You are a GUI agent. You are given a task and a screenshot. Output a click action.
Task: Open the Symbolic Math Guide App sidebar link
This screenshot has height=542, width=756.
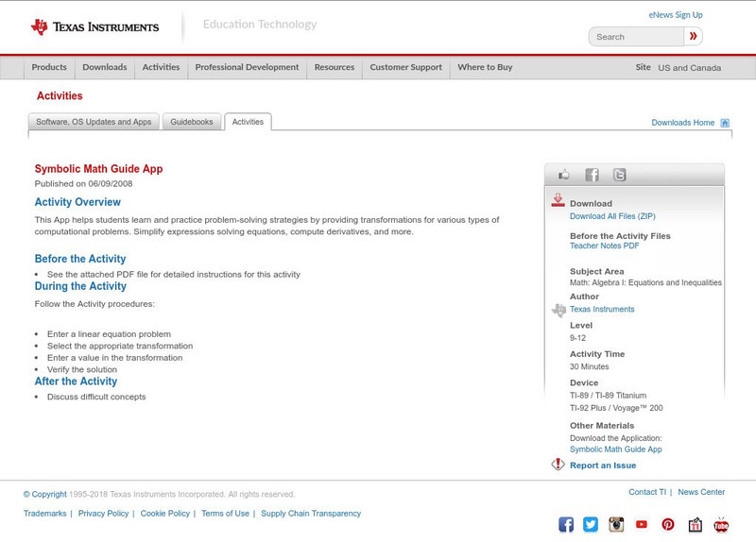click(616, 449)
